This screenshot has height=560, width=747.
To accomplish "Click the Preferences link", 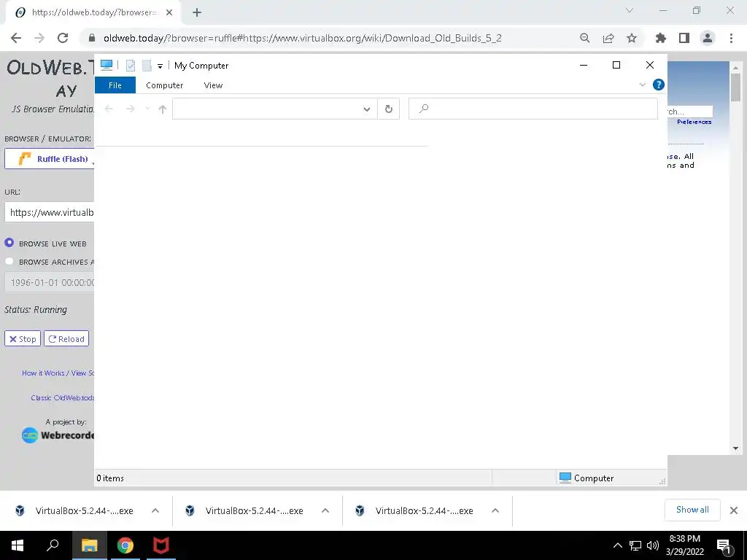I will click(x=694, y=122).
